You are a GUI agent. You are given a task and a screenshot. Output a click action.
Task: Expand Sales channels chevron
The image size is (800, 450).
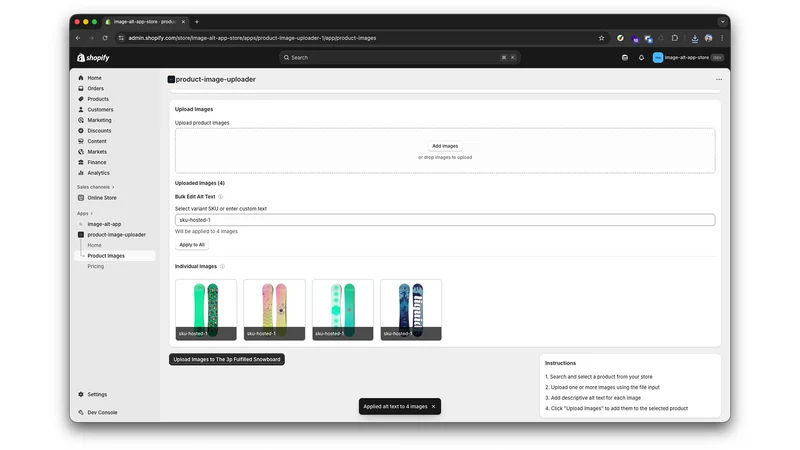point(113,187)
